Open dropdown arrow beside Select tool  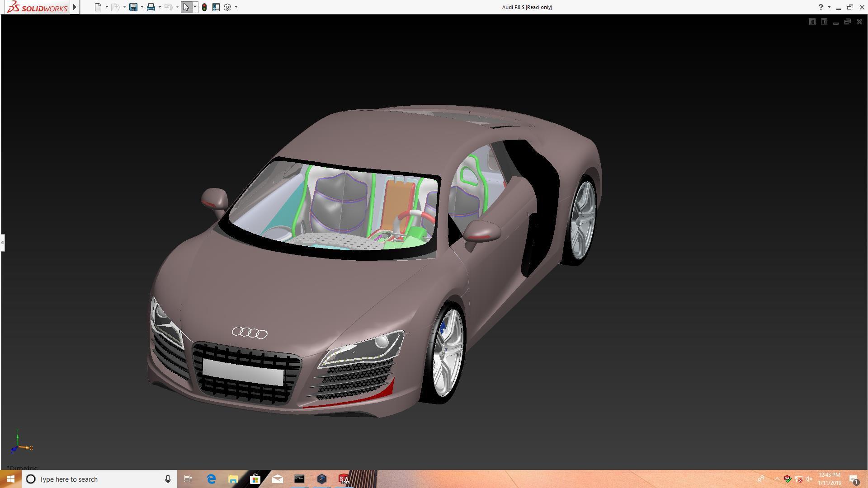pyautogui.click(x=195, y=7)
